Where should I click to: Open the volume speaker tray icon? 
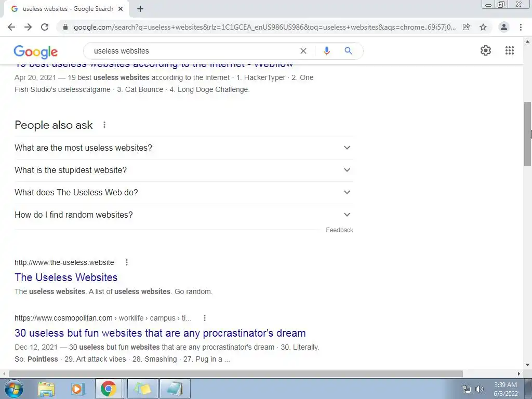(x=479, y=389)
